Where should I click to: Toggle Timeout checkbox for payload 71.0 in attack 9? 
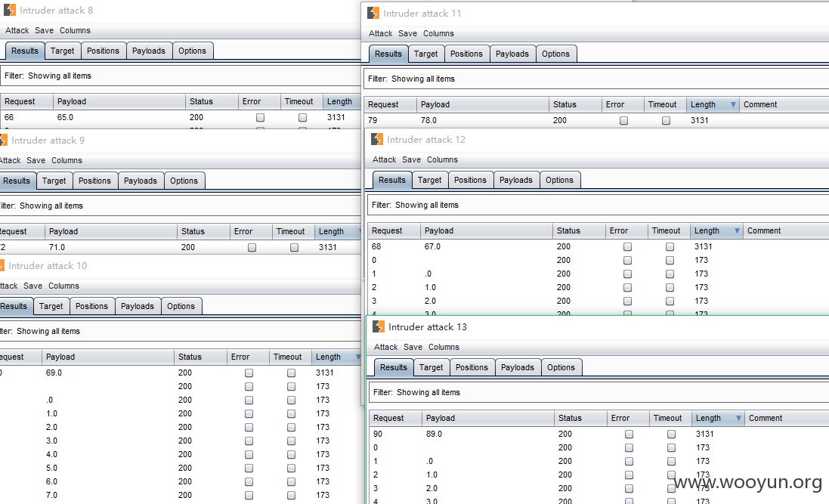pos(295,248)
